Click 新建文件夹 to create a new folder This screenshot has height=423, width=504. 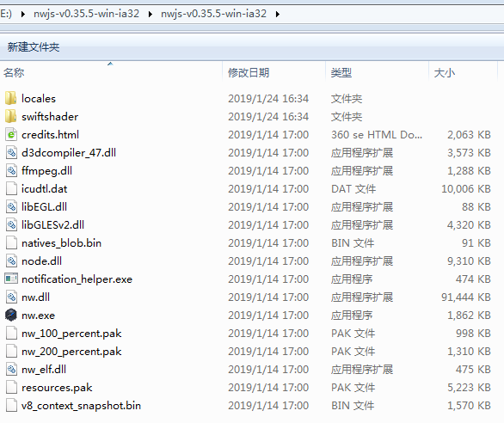(34, 47)
